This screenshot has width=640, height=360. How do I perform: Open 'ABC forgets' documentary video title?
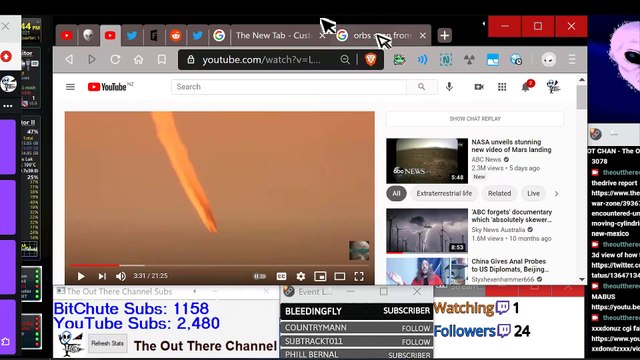pyautogui.click(x=511, y=216)
